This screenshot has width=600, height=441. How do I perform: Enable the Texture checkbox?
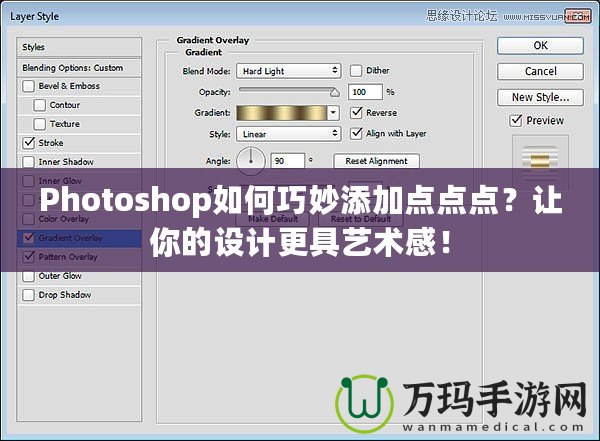coord(39,124)
